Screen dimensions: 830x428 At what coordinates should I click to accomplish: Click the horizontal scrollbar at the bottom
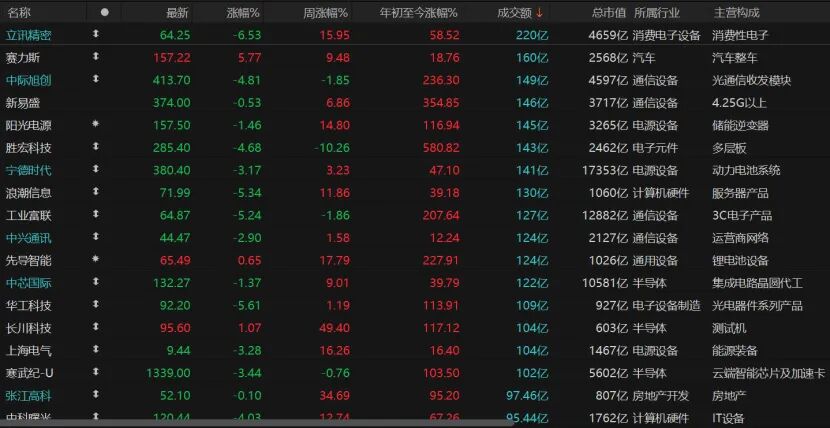[257, 424]
